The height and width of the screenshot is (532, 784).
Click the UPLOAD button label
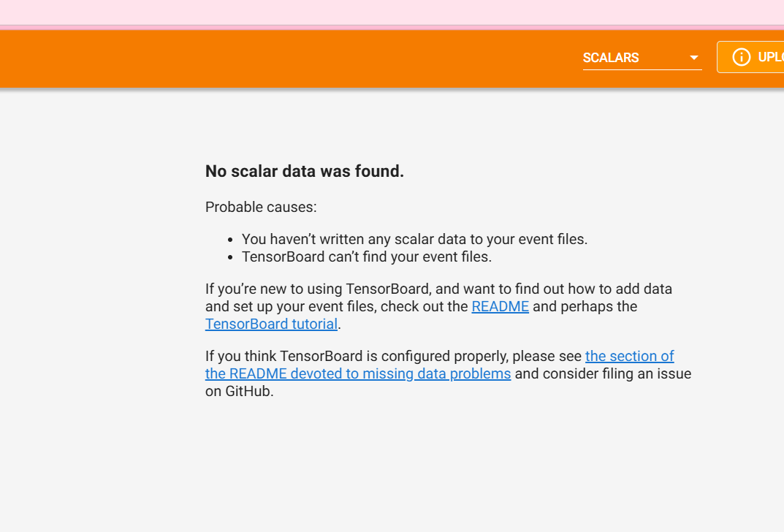(771, 57)
